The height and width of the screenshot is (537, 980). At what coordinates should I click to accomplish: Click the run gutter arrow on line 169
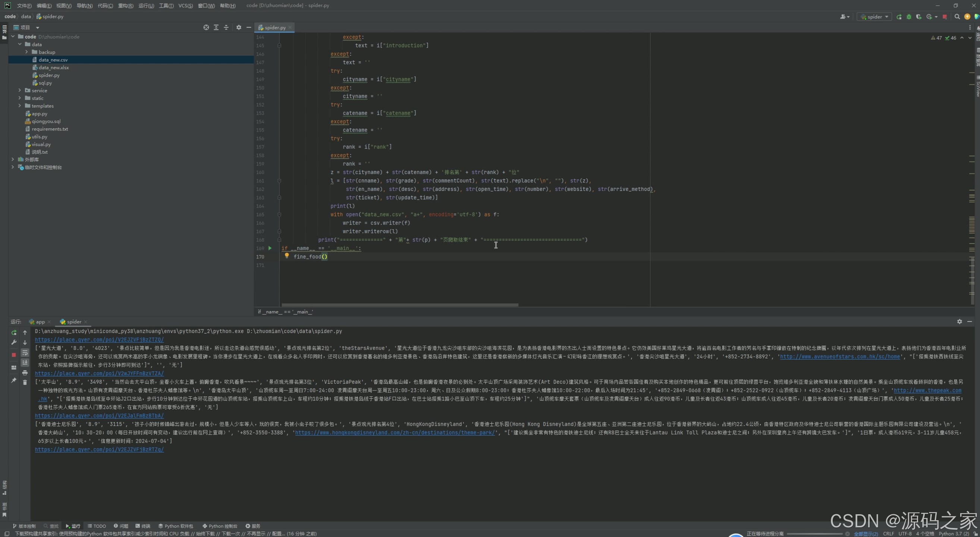[270, 248]
